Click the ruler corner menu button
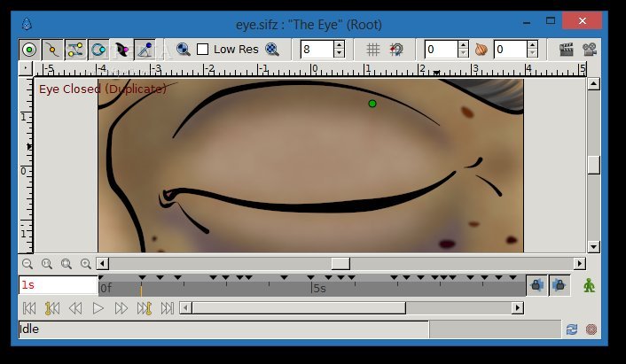This screenshot has height=364, width=626. pos(26,68)
